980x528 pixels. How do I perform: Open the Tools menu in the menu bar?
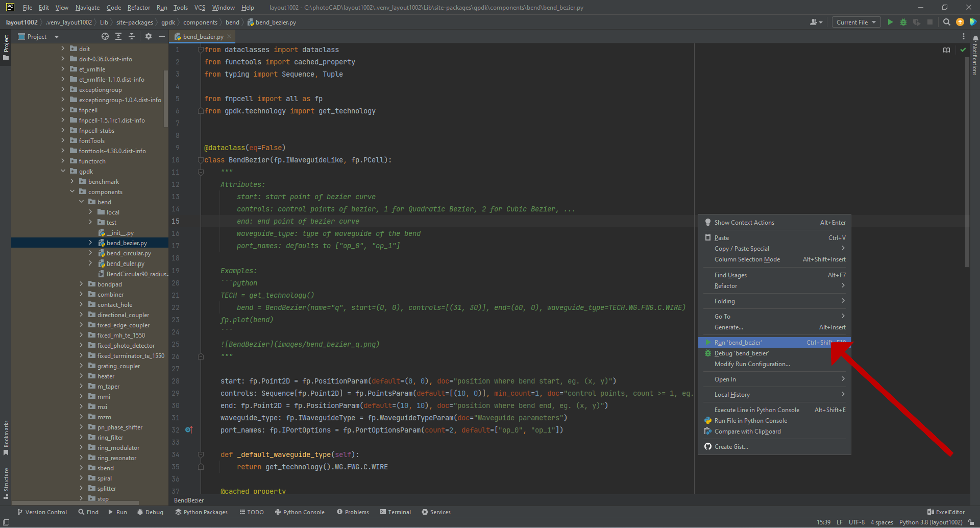(180, 7)
